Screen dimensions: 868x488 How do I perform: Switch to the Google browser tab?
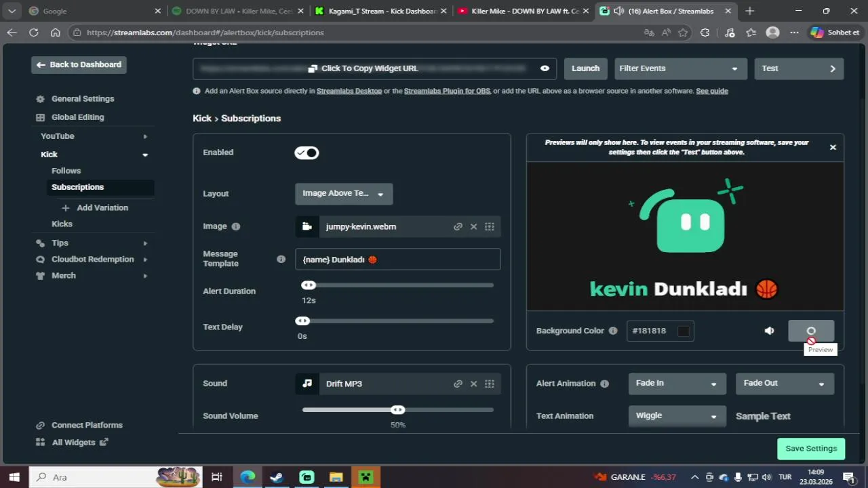[x=95, y=11]
